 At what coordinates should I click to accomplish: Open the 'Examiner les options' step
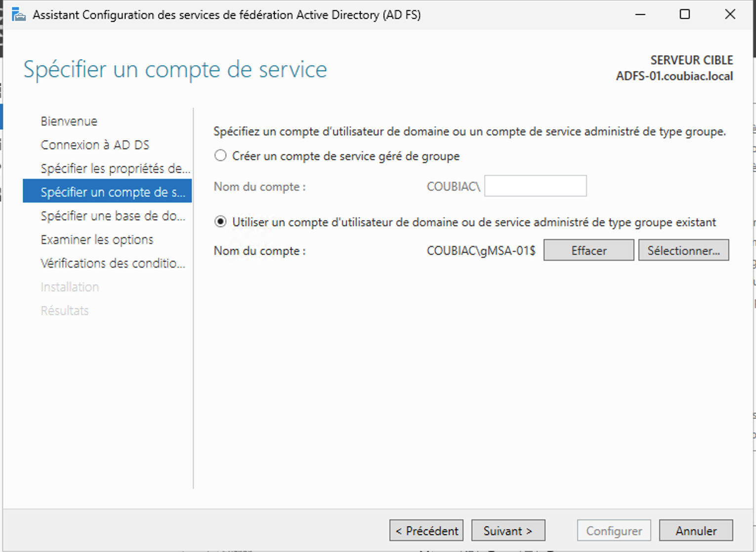click(97, 239)
